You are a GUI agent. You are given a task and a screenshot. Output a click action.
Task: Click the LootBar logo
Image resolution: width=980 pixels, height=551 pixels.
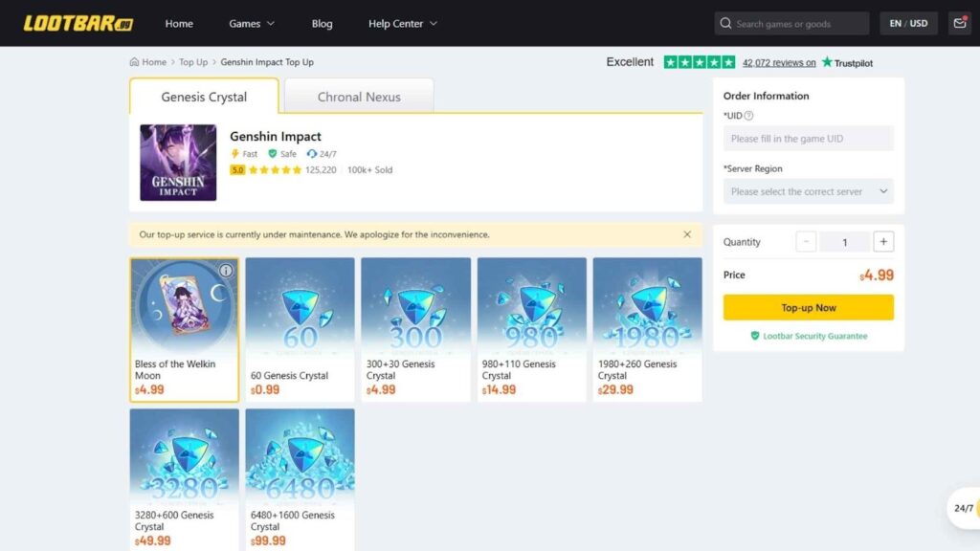(78, 23)
